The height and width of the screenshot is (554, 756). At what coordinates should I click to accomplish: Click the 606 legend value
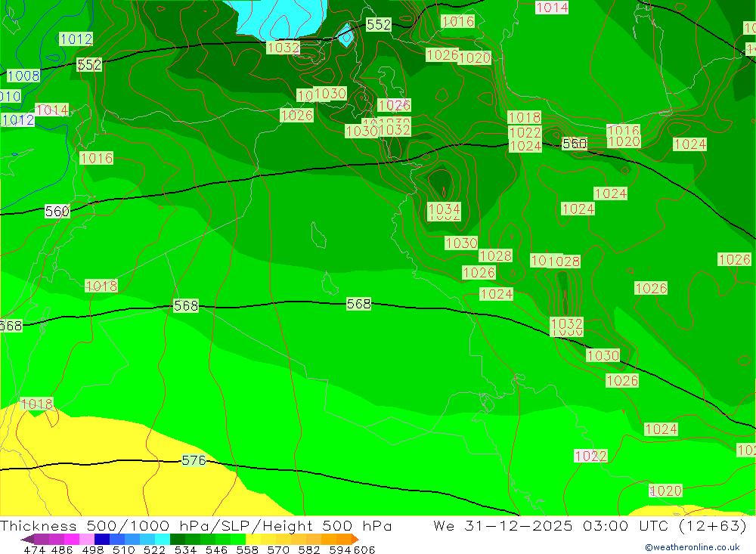(364, 549)
